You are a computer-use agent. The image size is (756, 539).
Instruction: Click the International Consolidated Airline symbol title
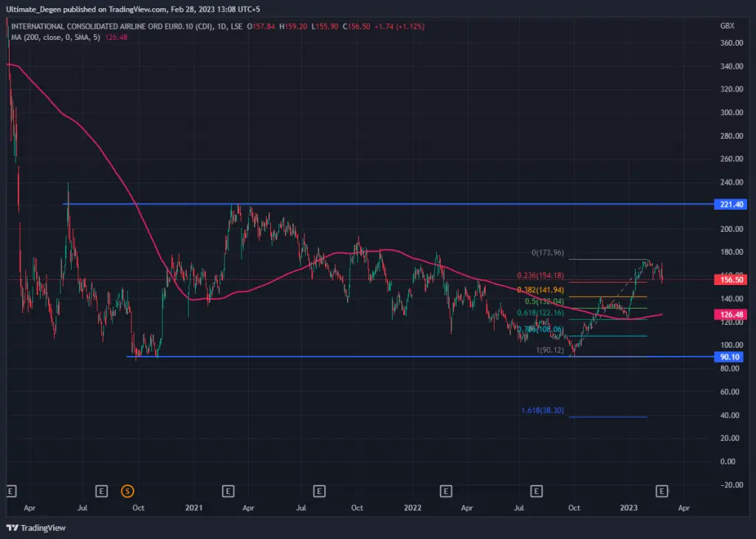(112, 27)
